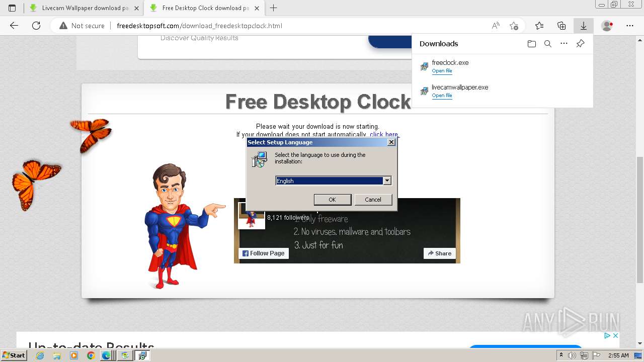Screen dimensions: 644x362
Task: Click the Facebook page profile thumbnail
Action: (252, 216)
